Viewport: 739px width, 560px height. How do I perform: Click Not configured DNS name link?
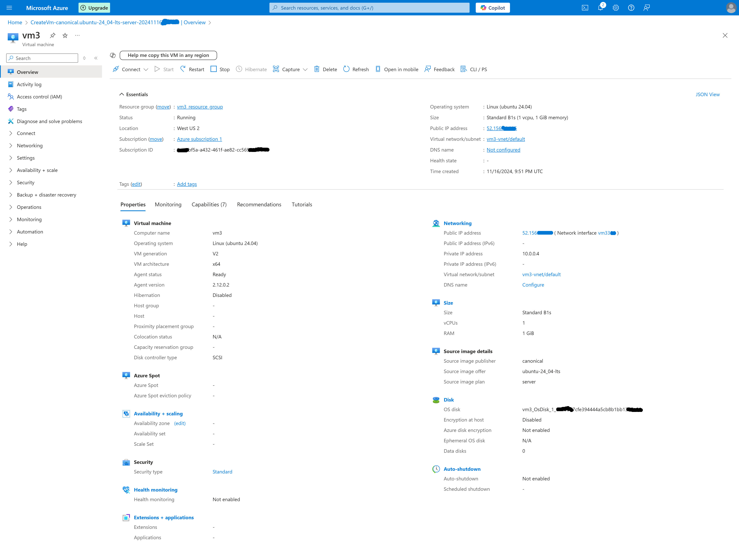[503, 150]
